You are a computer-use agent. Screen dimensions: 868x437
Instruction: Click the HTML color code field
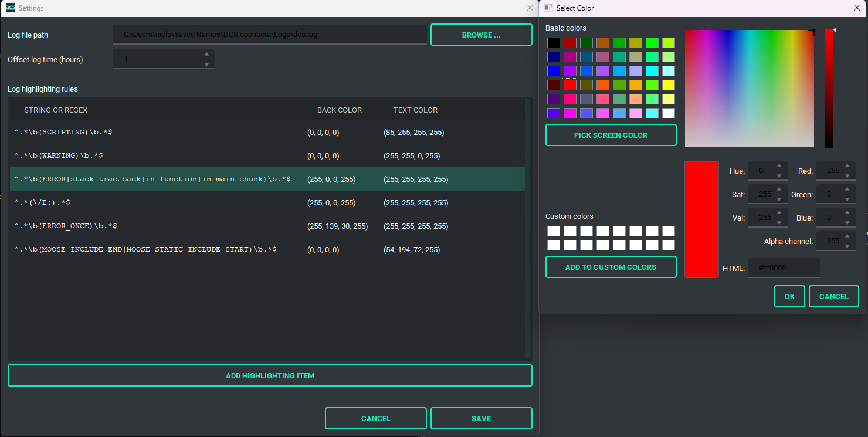[784, 268]
